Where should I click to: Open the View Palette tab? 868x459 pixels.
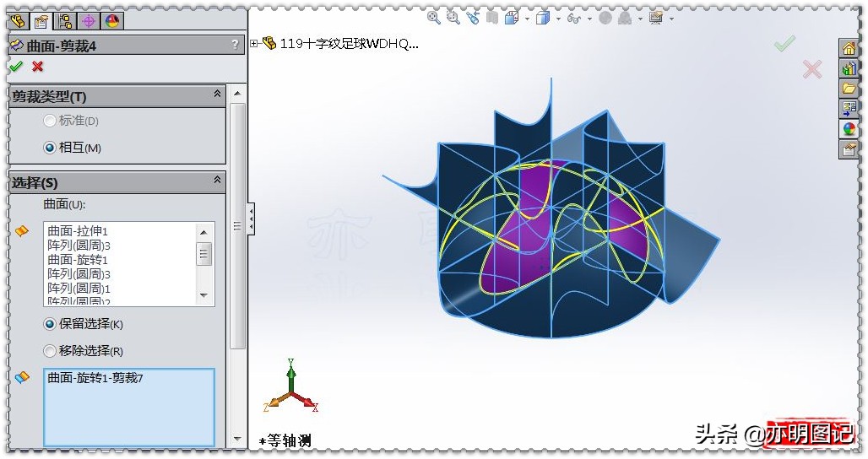(849, 108)
